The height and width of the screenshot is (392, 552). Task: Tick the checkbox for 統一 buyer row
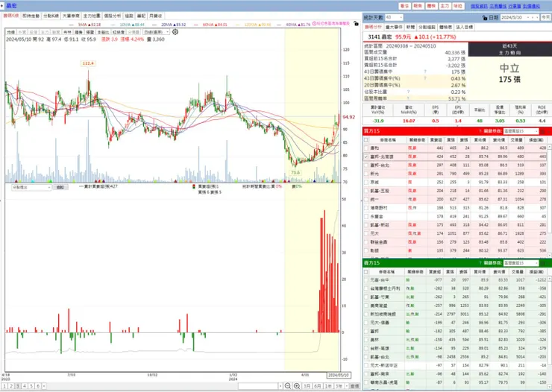[366, 199]
